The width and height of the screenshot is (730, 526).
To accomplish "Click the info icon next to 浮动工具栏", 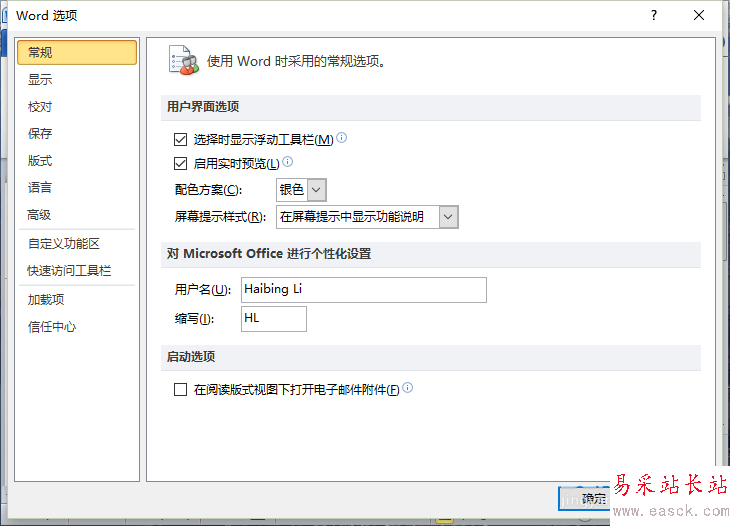I will [342, 137].
